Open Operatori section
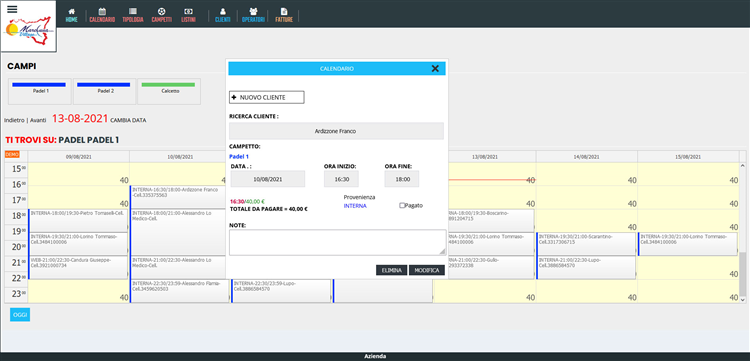Viewport: 750px width, 361px height. 253,15
